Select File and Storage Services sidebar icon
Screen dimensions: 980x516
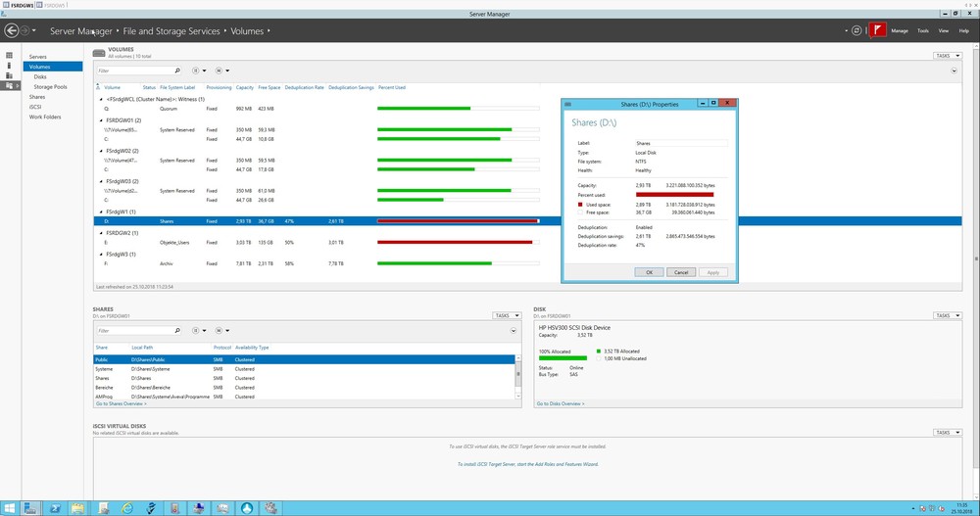click(10, 86)
